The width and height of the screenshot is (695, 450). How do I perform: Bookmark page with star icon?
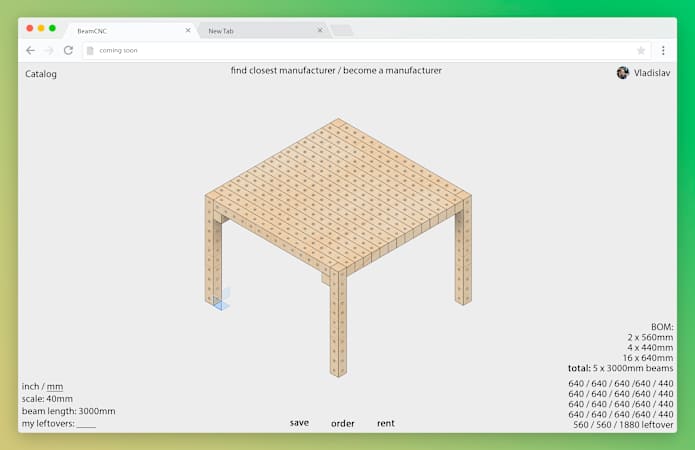point(641,50)
